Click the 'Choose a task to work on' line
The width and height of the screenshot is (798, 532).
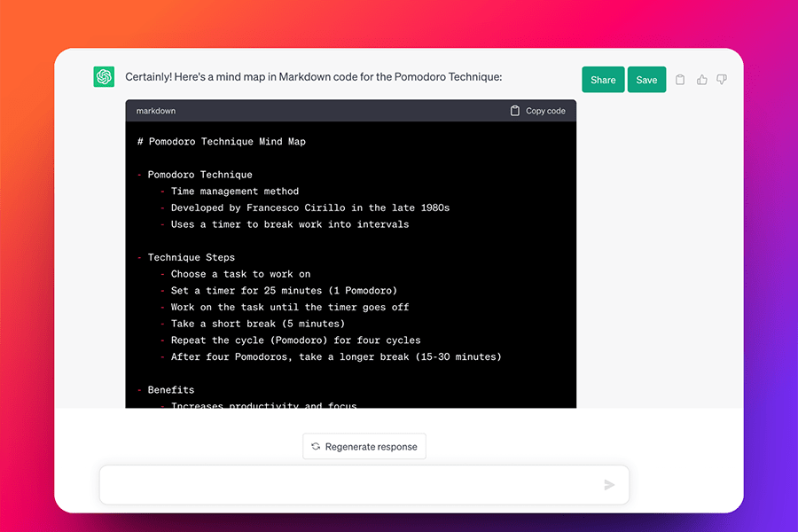240,274
